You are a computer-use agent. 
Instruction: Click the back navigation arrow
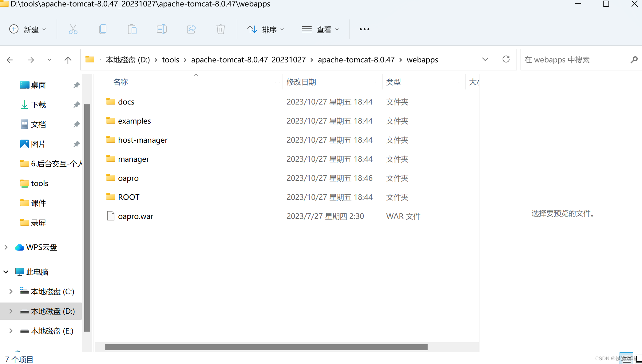tap(10, 60)
